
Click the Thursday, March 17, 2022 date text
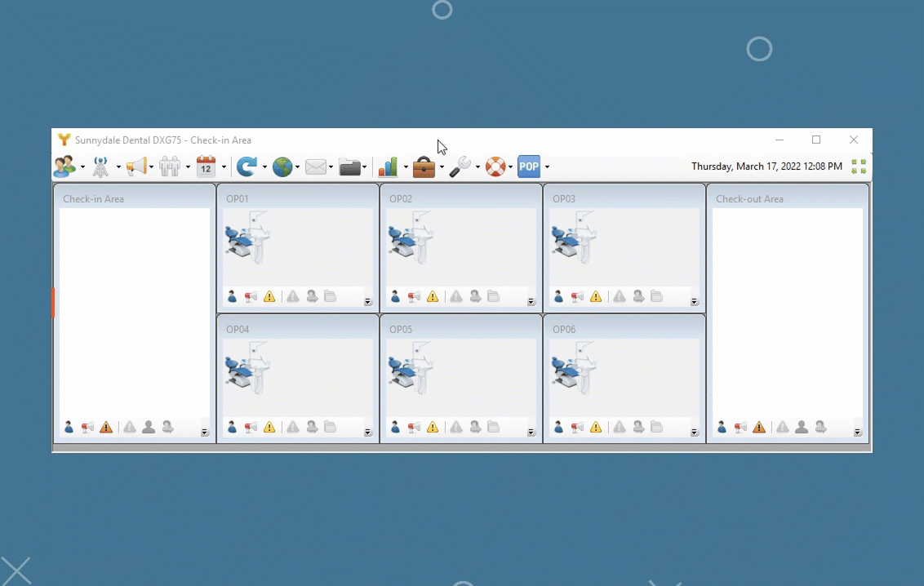point(766,166)
